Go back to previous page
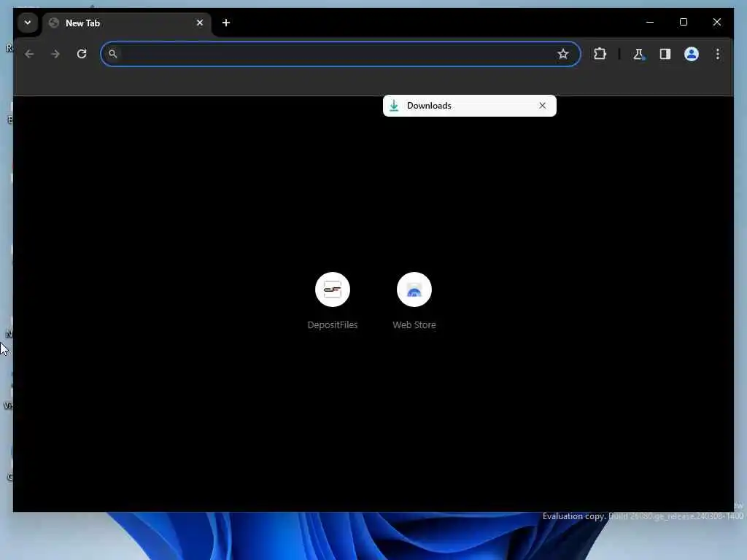 29,54
